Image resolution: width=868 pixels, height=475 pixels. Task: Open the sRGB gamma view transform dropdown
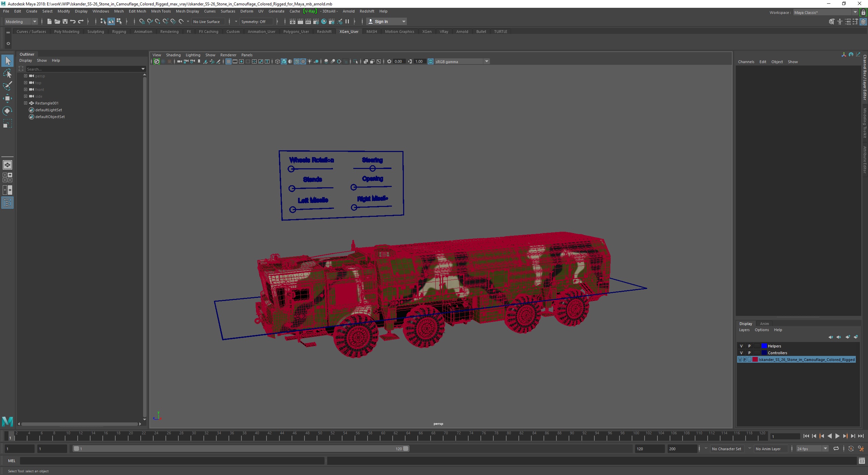(461, 61)
